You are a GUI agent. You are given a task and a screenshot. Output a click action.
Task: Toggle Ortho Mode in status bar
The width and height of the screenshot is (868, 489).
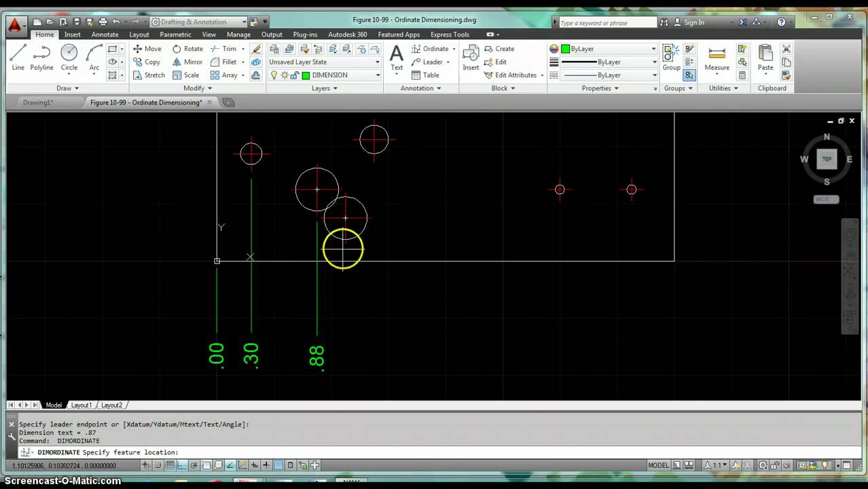coord(182,465)
